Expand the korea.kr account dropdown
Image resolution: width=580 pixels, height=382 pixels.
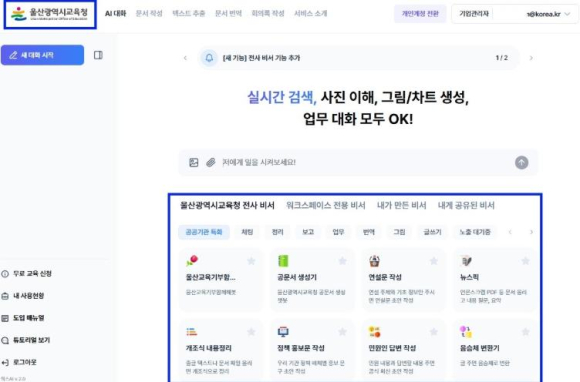[x=567, y=14]
